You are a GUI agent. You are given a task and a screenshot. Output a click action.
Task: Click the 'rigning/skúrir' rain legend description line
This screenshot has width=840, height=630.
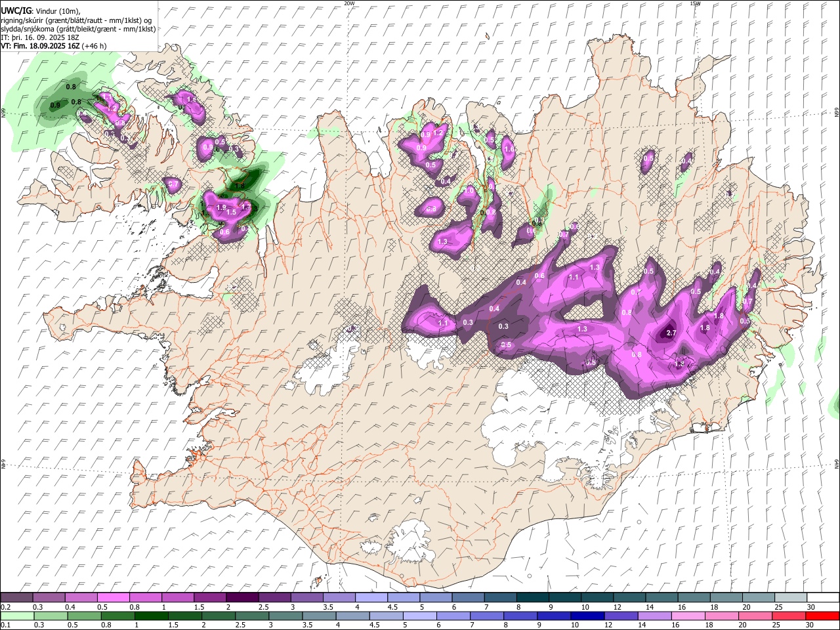point(77,20)
